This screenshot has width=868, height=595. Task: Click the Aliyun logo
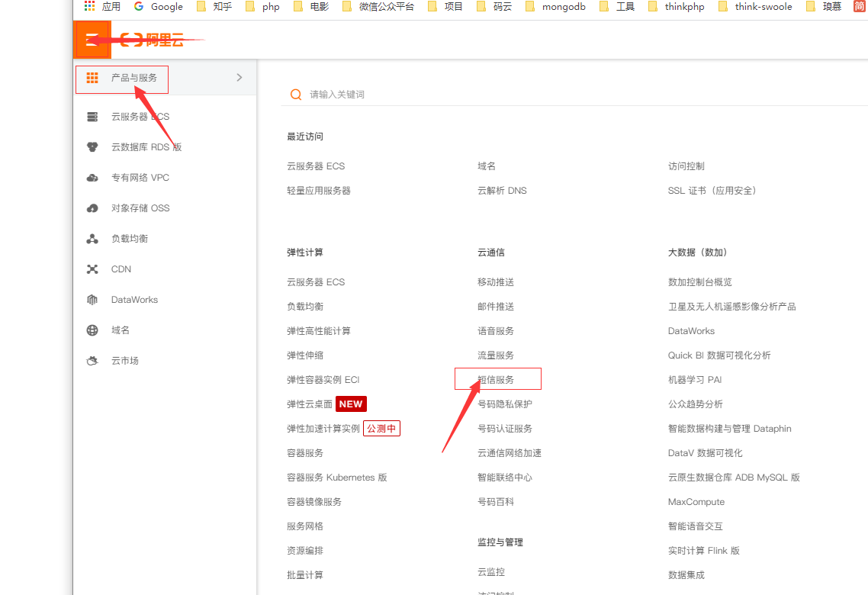[152, 40]
